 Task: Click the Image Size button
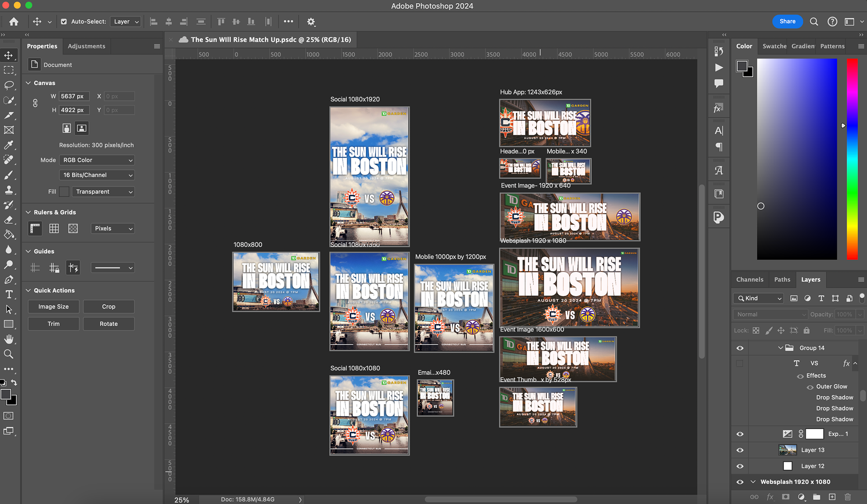pyautogui.click(x=53, y=306)
